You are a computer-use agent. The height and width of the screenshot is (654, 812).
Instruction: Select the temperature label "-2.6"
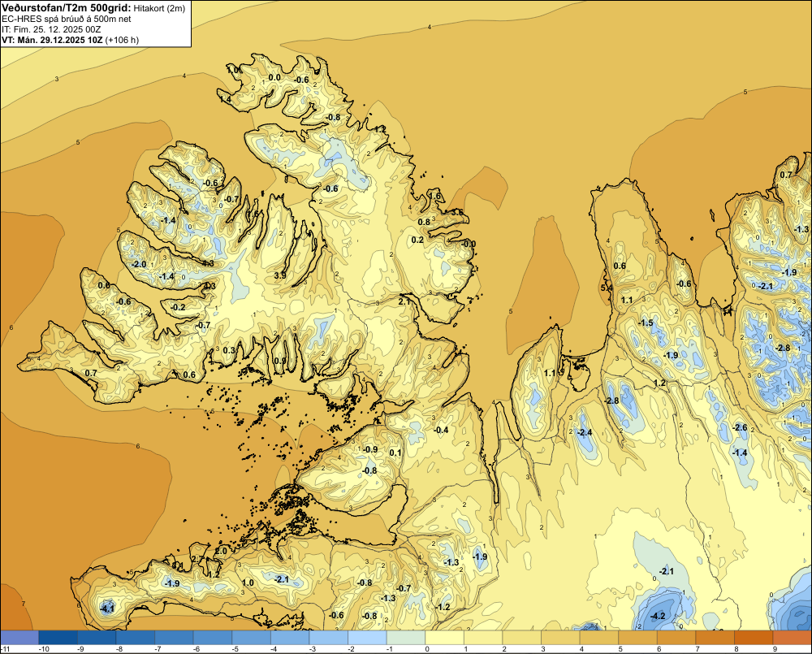pos(740,427)
